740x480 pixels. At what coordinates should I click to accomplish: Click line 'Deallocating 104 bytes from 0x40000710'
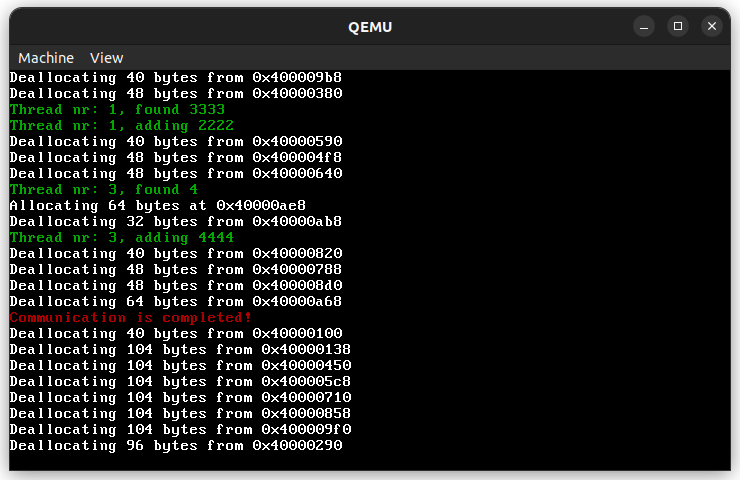pos(180,398)
